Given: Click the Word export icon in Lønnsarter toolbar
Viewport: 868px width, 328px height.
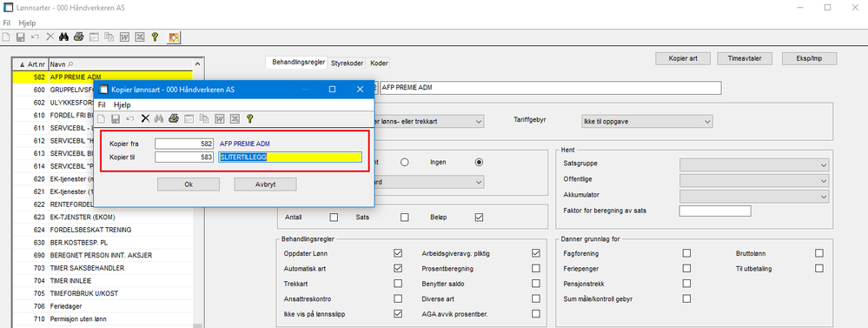Looking at the screenshot, I should tap(124, 37).
